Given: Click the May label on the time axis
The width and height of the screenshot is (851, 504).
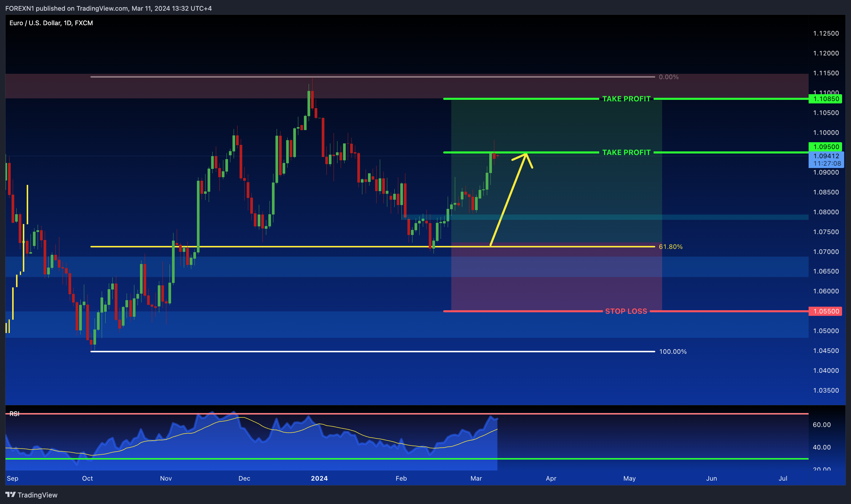Looking at the screenshot, I should [x=630, y=478].
